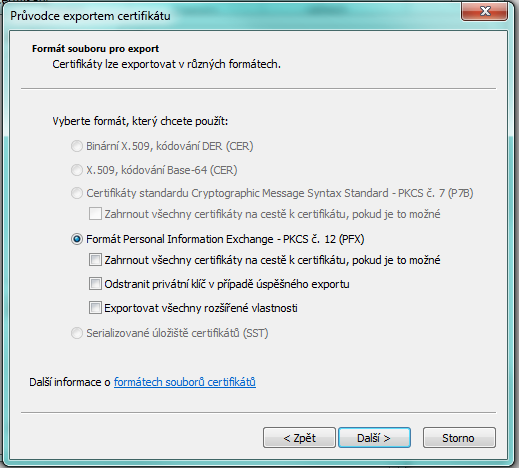Cancel the wizard with 'Storno'
519x468 pixels.
[459, 438]
